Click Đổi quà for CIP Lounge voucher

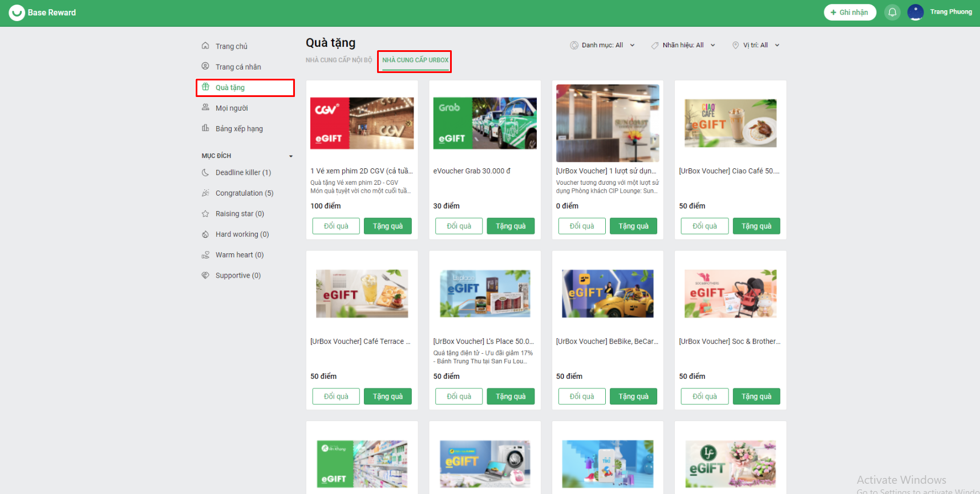(582, 226)
